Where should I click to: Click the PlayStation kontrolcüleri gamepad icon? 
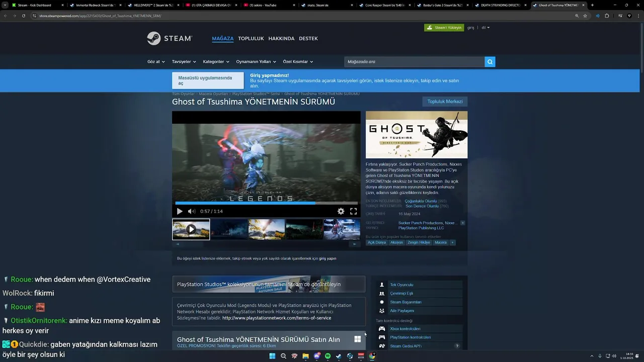coord(382,337)
